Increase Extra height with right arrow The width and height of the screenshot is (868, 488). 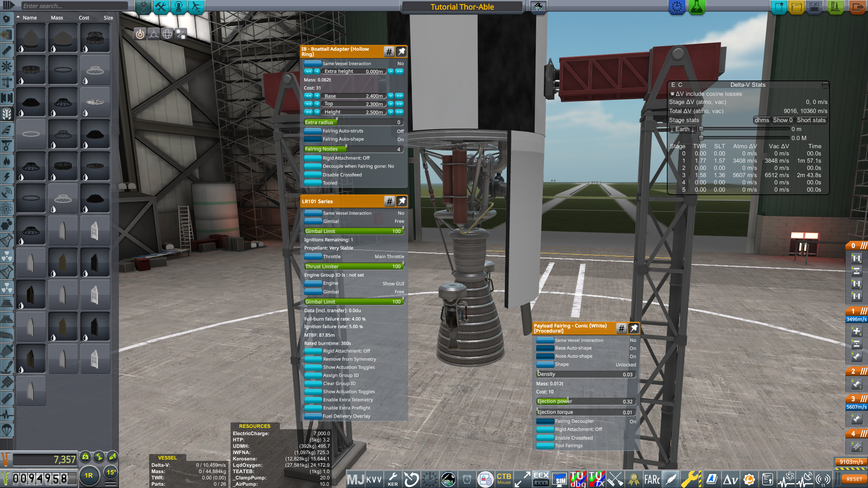391,71
